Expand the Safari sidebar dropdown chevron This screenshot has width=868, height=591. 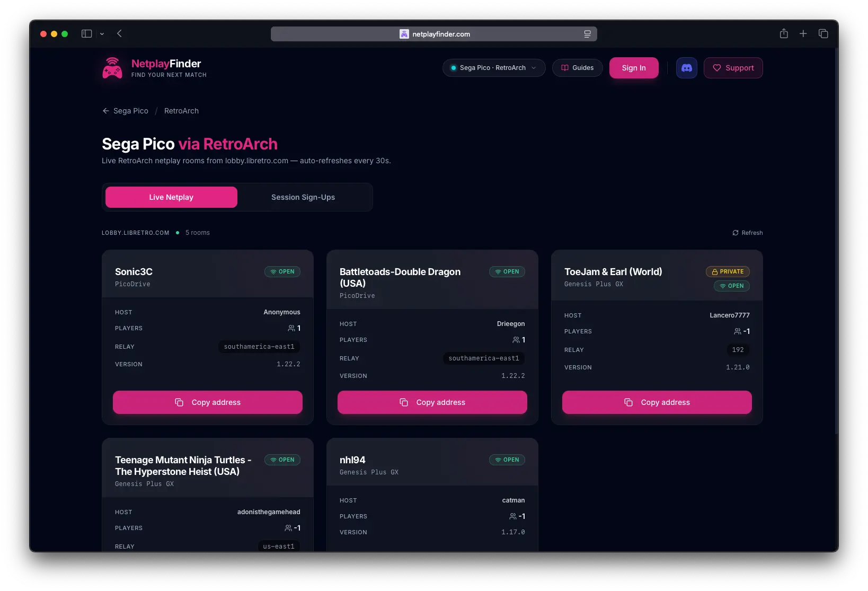[102, 34]
